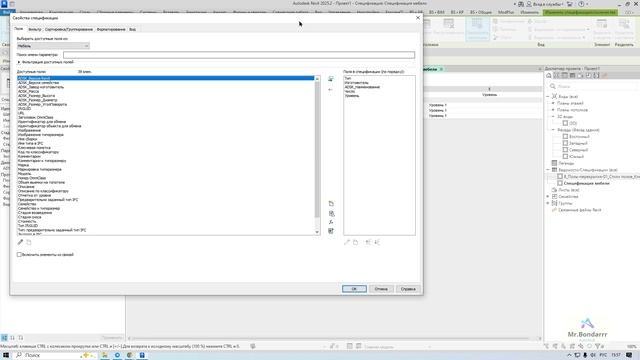The height and width of the screenshot is (360, 640).
Task: Click the green add-parameter arrow icon
Action: click(331, 79)
